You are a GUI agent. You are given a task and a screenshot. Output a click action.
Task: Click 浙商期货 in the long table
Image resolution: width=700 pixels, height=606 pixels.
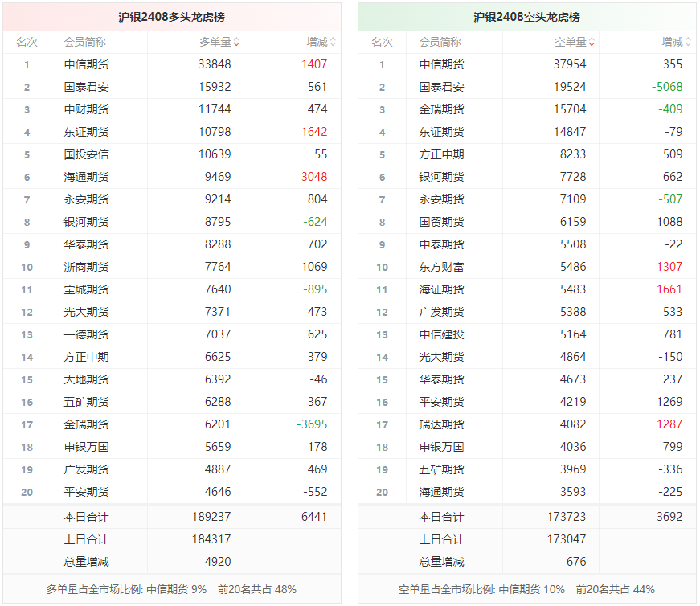tap(86, 267)
